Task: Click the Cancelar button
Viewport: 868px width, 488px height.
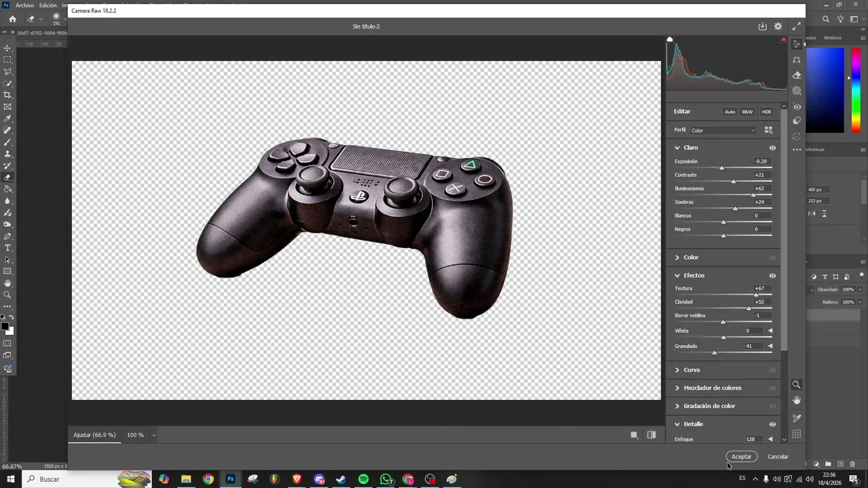Action: (778, 457)
